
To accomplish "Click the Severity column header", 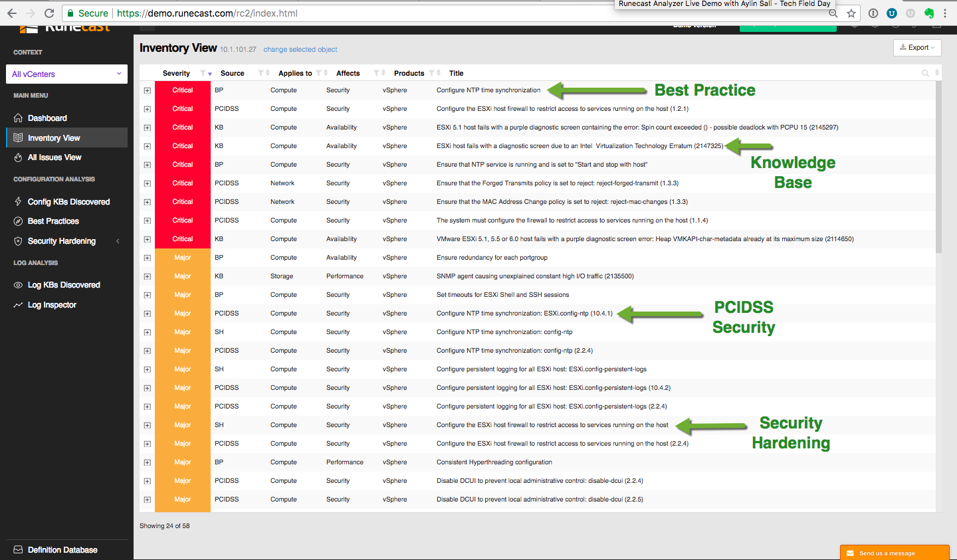I will (x=176, y=73).
